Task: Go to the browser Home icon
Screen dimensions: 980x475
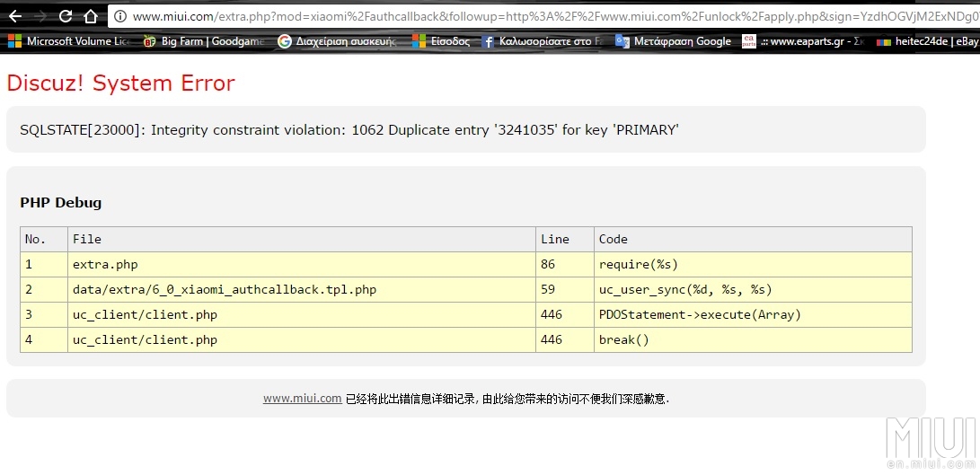Action: (91, 16)
